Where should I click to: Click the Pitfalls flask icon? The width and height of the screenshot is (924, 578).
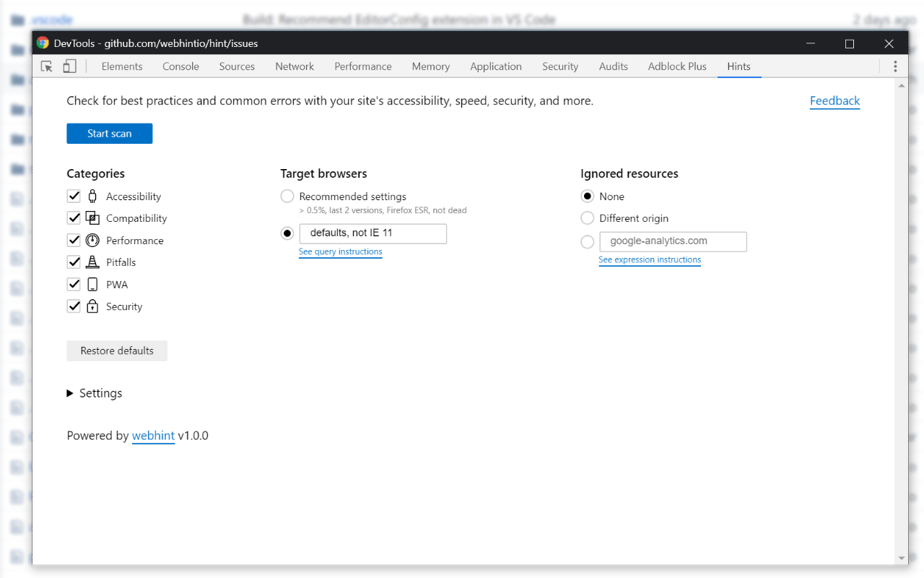pyautogui.click(x=92, y=262)
